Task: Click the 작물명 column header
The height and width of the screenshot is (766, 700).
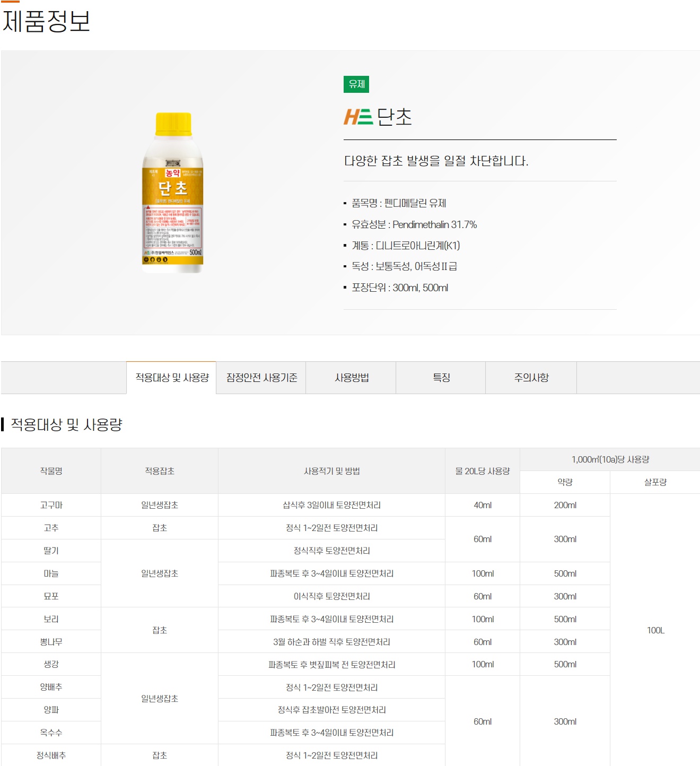Action: point(51,471)
